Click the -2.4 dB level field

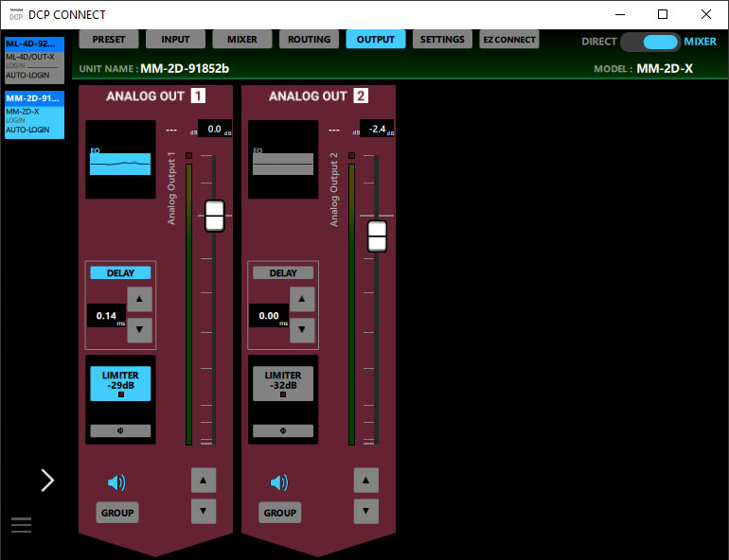pyautogui.click(x=377, y=129)
